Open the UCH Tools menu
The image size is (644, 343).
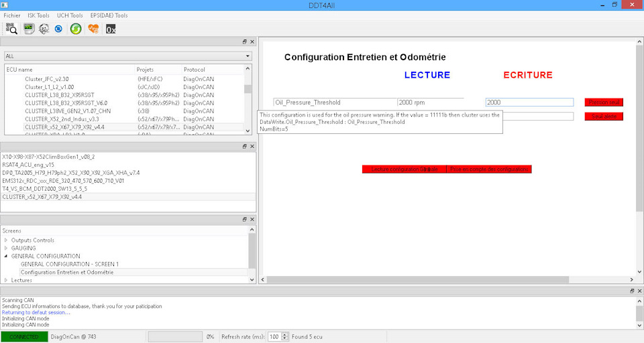pyautogui.click(x=70, y=15)
